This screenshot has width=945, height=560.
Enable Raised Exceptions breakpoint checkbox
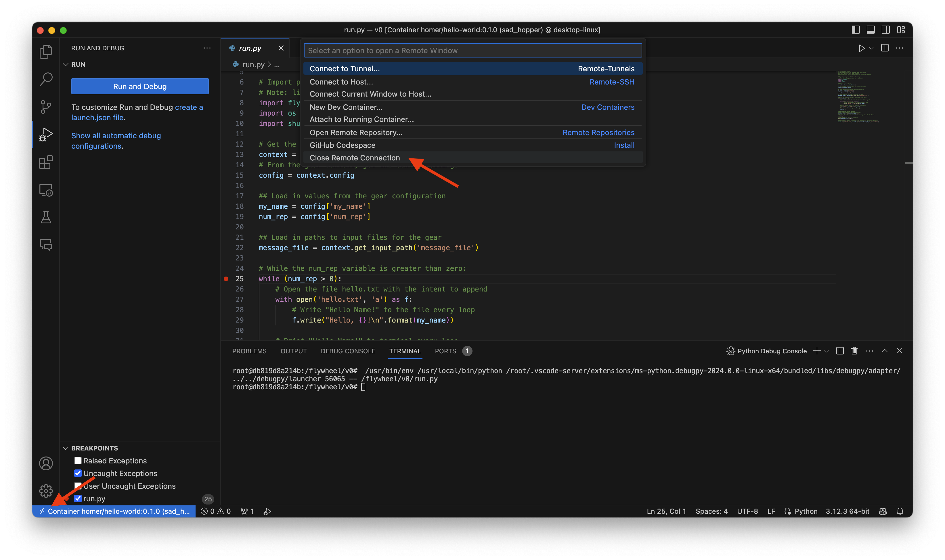pos(78,460)
